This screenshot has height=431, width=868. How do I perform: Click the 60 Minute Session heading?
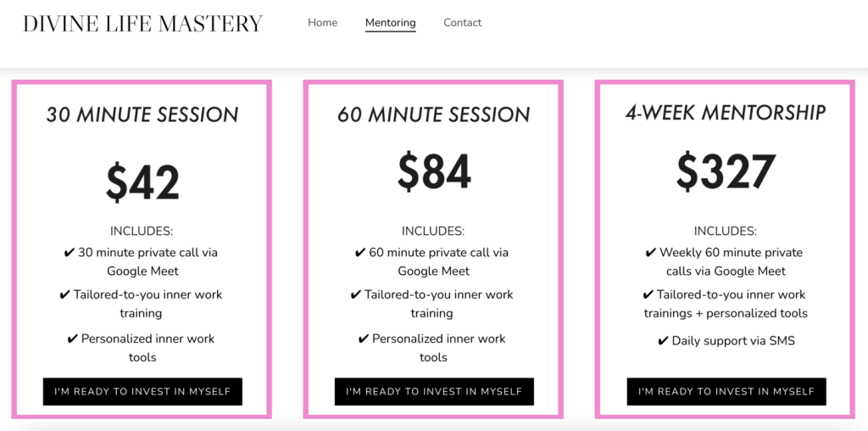coord(433,115)
